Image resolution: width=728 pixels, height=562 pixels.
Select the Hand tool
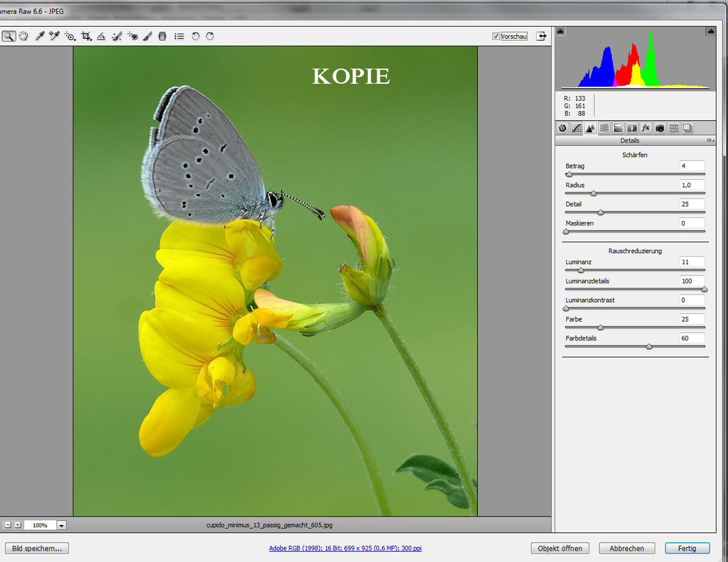[24, 36]
